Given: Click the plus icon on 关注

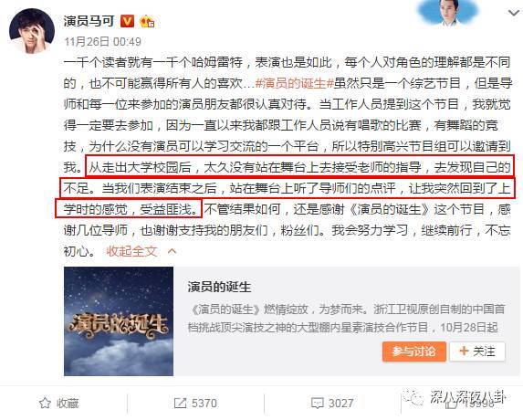Looking at the screenshot, I should 464,351.
